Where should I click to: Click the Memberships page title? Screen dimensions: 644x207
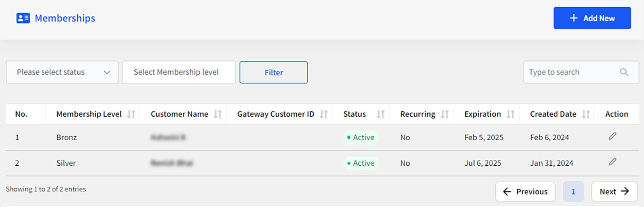[65, 18]
